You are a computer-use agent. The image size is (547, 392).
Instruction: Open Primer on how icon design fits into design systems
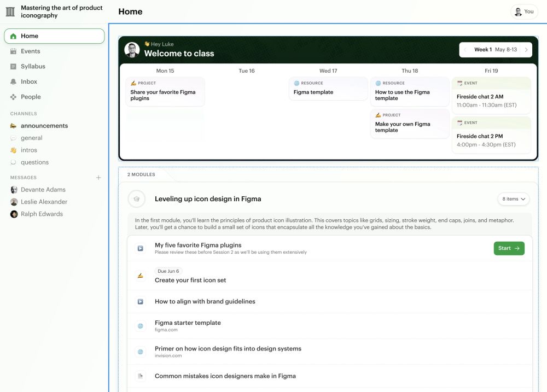click(x=330, y=352)
